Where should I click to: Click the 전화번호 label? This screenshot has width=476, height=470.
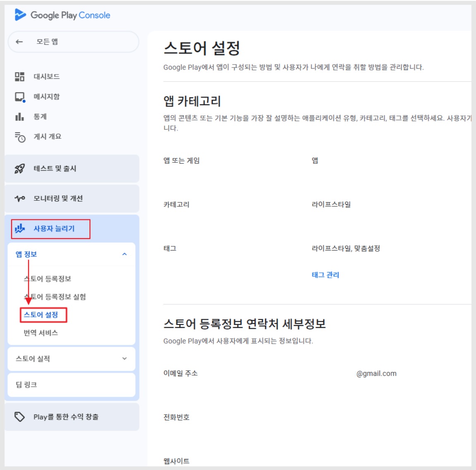click(176, 417)
